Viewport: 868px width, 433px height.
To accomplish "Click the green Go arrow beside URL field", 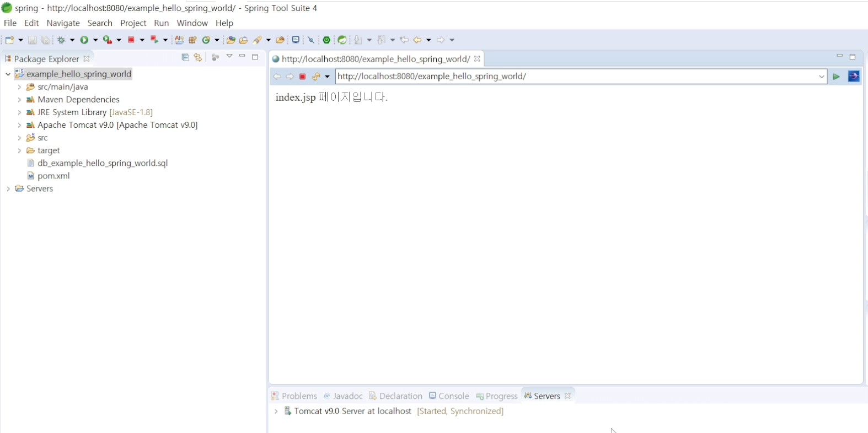I will (x=836, y=77).
